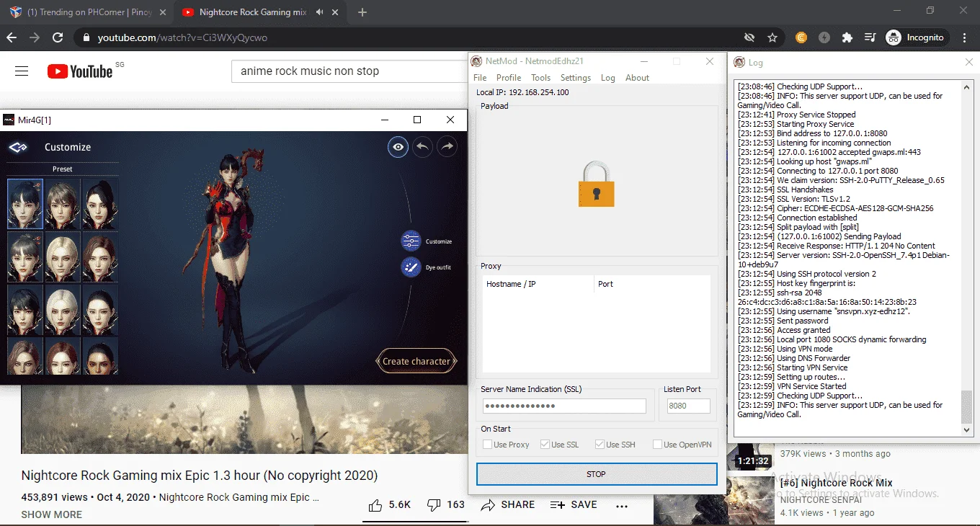980x526 pixels.
Task: Go to YouTube home via the logo
Action: (80, 71)
